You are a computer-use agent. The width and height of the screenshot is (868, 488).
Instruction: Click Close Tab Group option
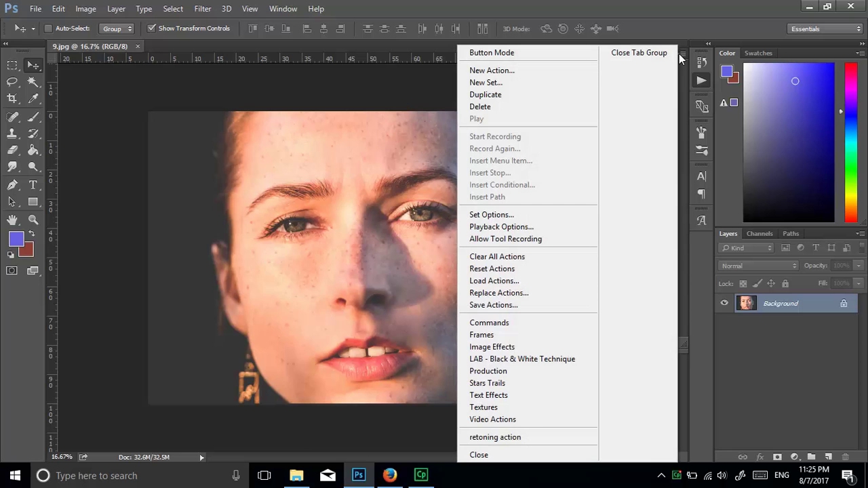(x=638, y=53)
